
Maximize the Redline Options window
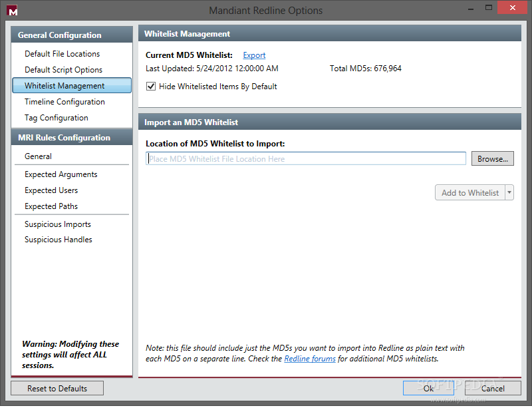(x=489, y=7)
